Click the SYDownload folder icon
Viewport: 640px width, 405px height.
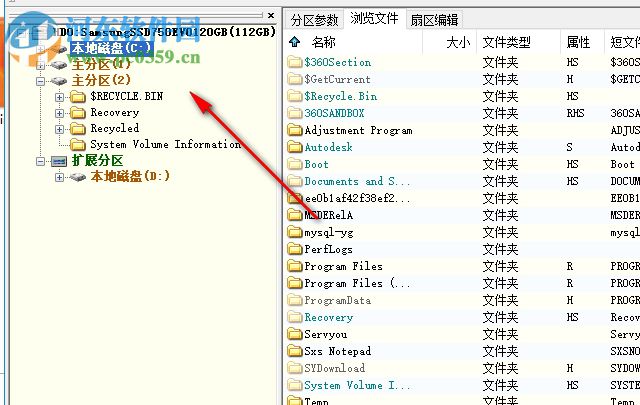coord(295,368)
